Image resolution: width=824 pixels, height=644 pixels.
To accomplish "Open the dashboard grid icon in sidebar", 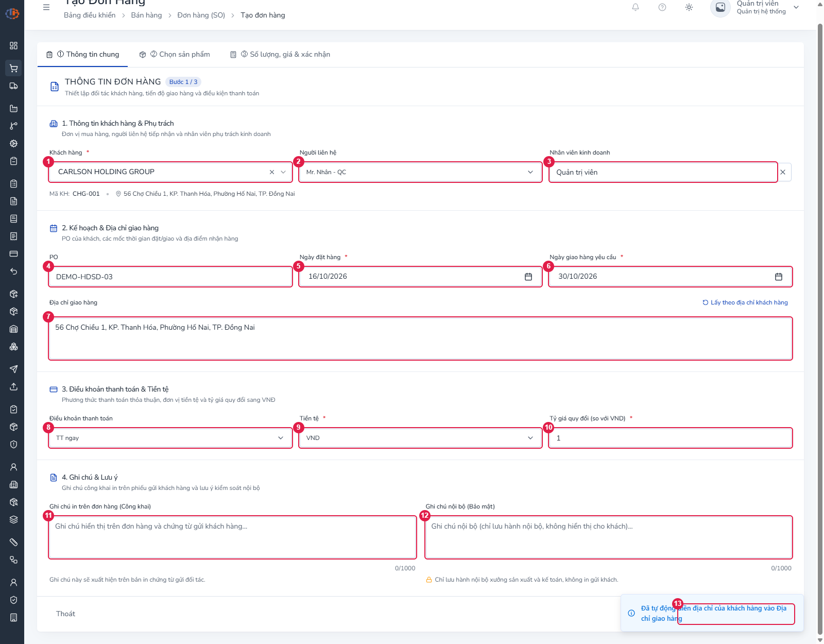I will pos(14,46).
